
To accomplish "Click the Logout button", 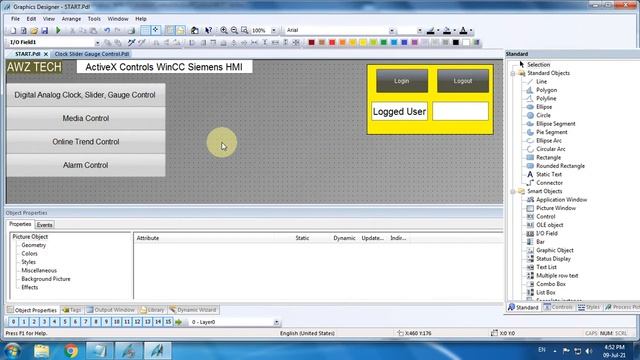I will click(463, 81).
